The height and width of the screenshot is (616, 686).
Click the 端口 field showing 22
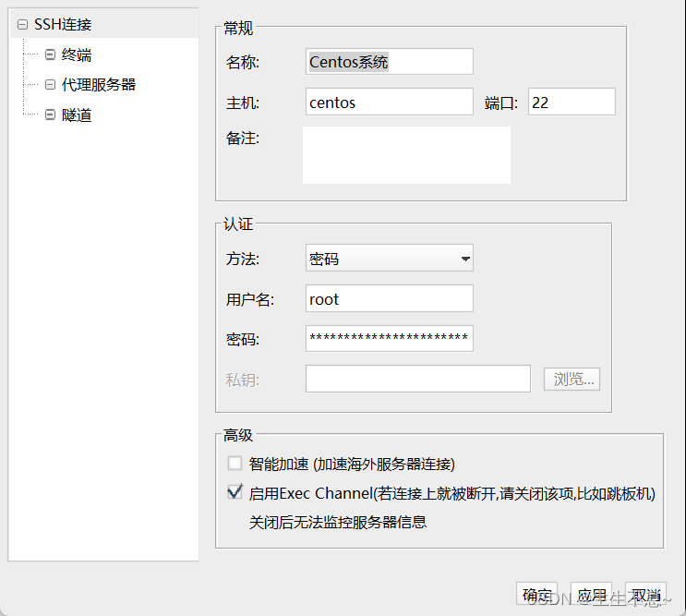(572, 102)
